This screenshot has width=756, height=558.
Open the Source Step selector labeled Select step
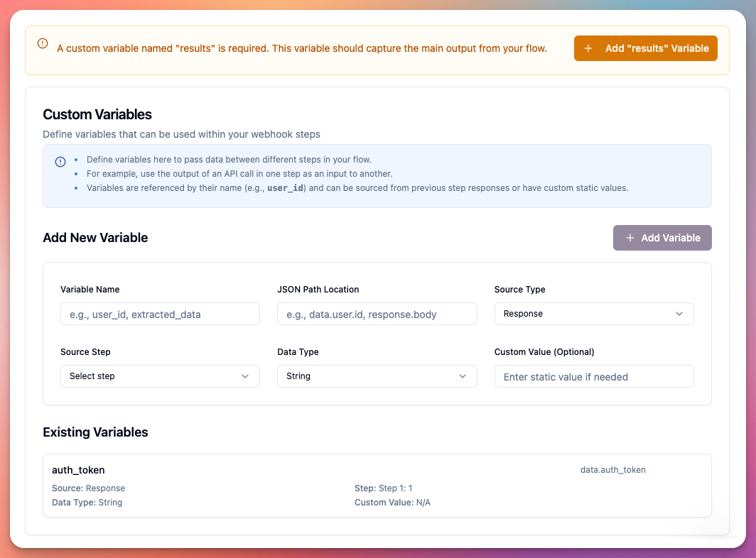coord(160,376)
